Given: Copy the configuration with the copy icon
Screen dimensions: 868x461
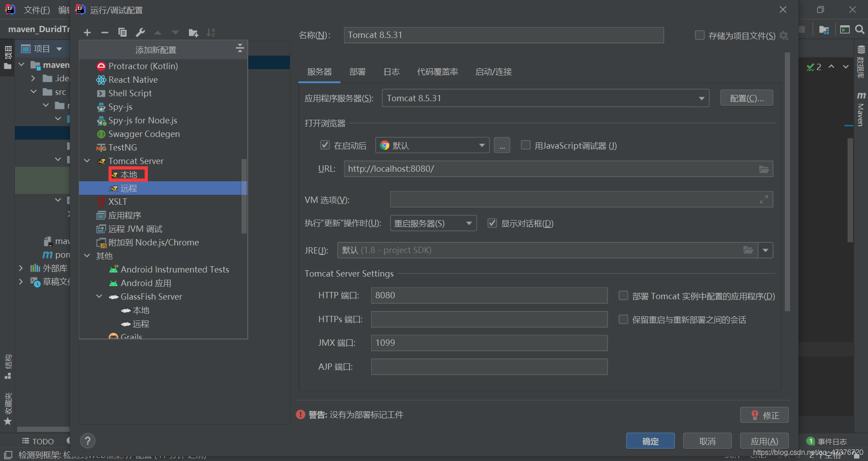Looking at the screenshot, I should tap(123, 33).
